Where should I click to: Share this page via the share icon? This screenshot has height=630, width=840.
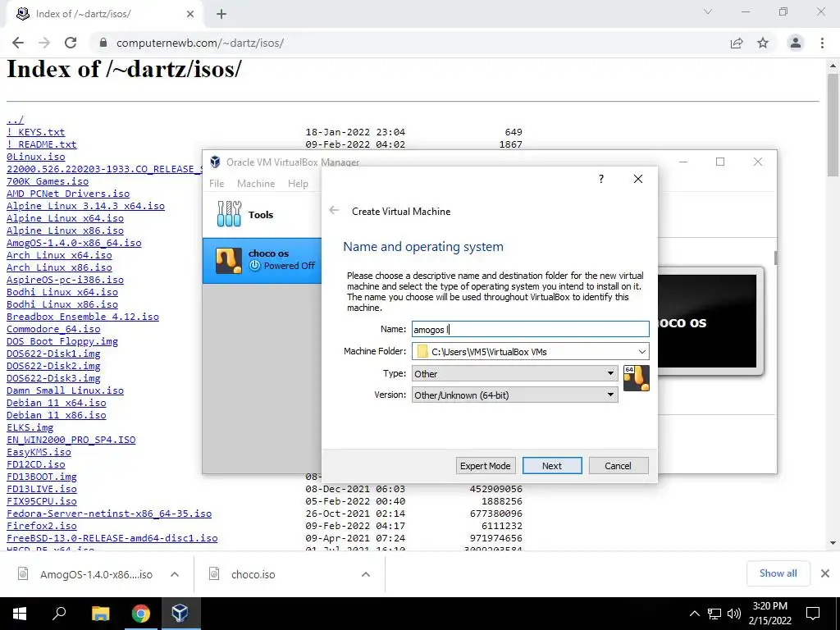point(737,43)
